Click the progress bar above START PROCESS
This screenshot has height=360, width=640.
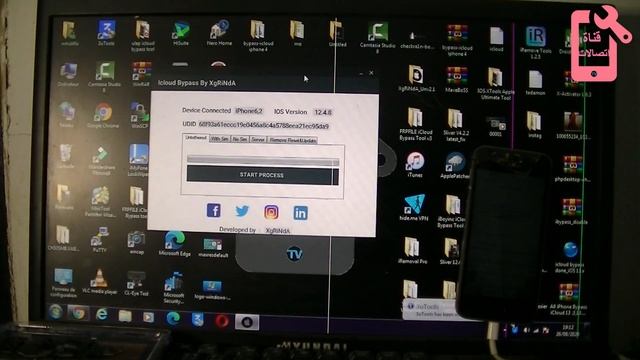pos(262,160)
